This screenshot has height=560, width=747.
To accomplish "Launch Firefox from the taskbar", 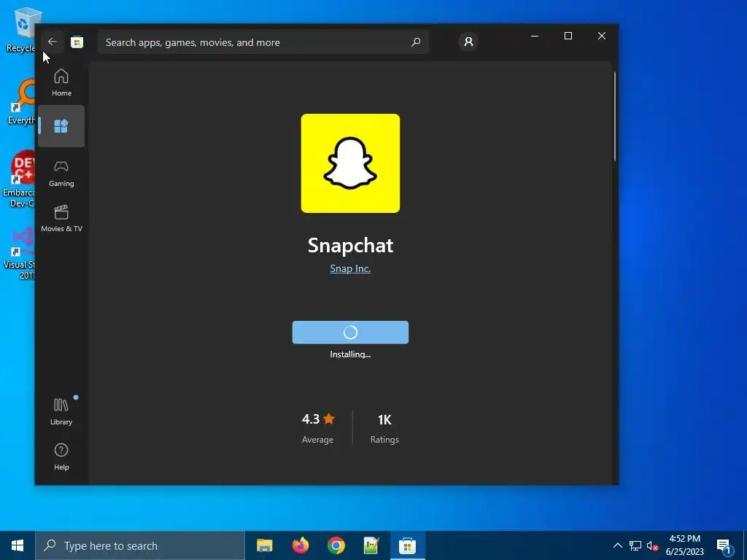I will (x=300, y=545).
